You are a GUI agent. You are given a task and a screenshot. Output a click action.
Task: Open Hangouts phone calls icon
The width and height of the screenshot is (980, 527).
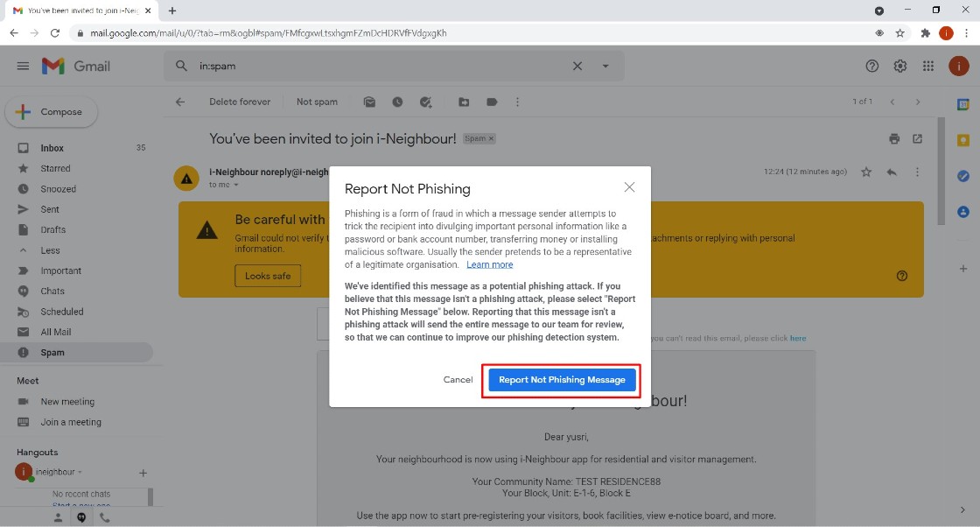click(104, 517)
